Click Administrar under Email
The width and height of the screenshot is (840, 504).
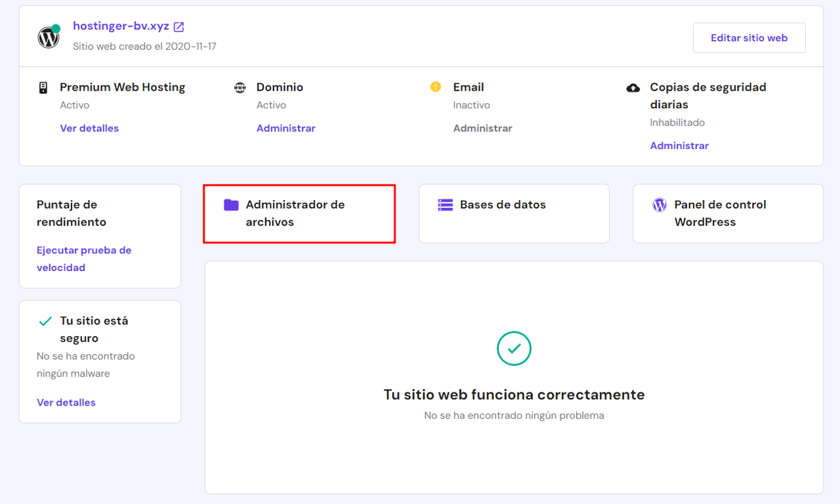tap(482, 128)
